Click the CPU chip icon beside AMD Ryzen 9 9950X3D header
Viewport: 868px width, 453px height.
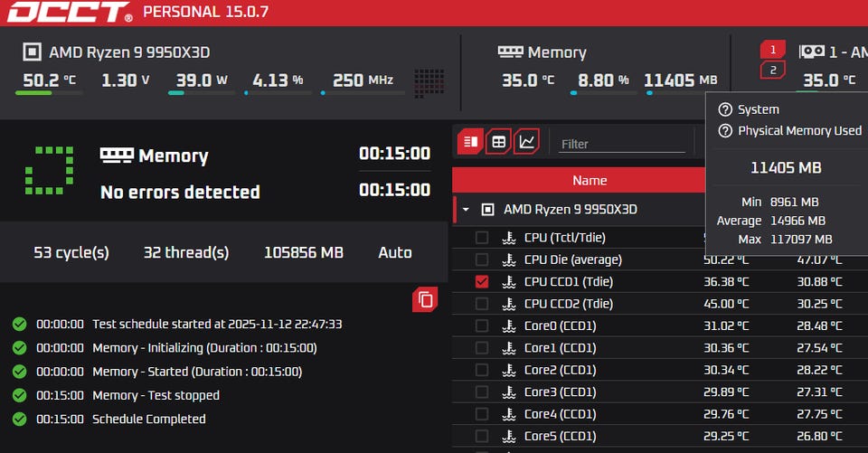32,52
